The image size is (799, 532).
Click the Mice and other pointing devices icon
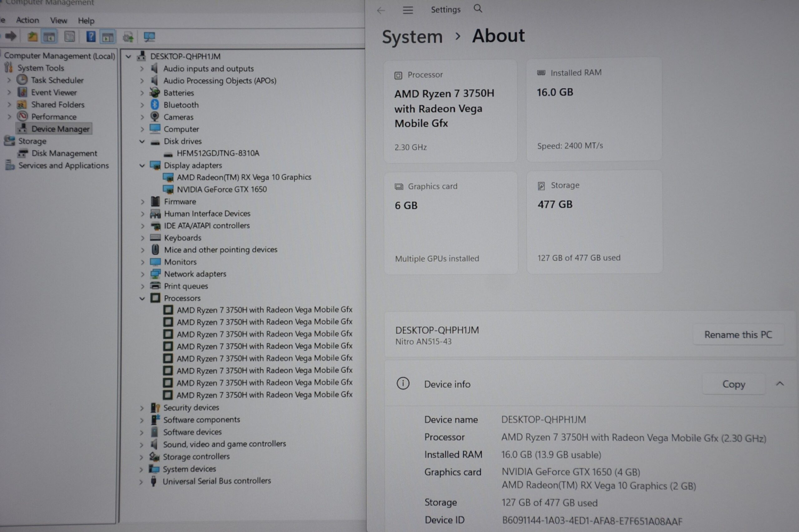pos(155,249)
